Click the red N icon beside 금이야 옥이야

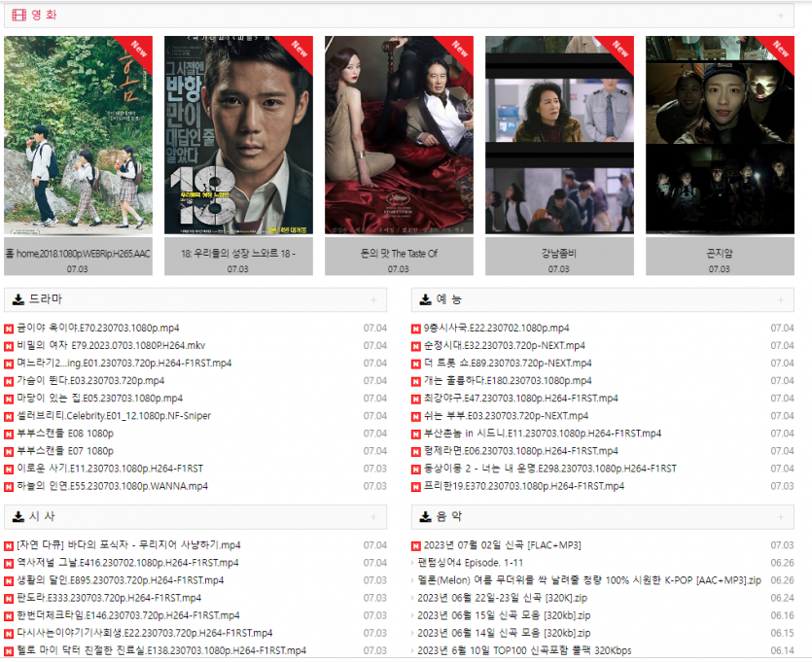[10, 329]
